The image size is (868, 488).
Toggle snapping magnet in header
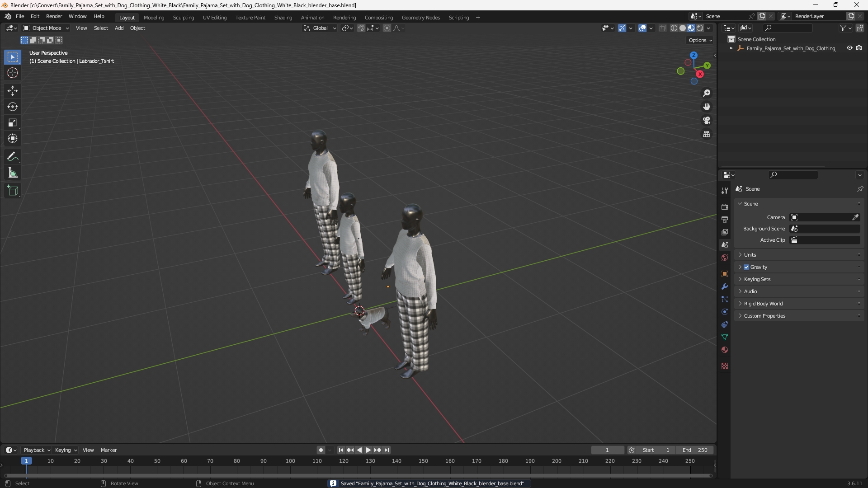pos(361,28)
